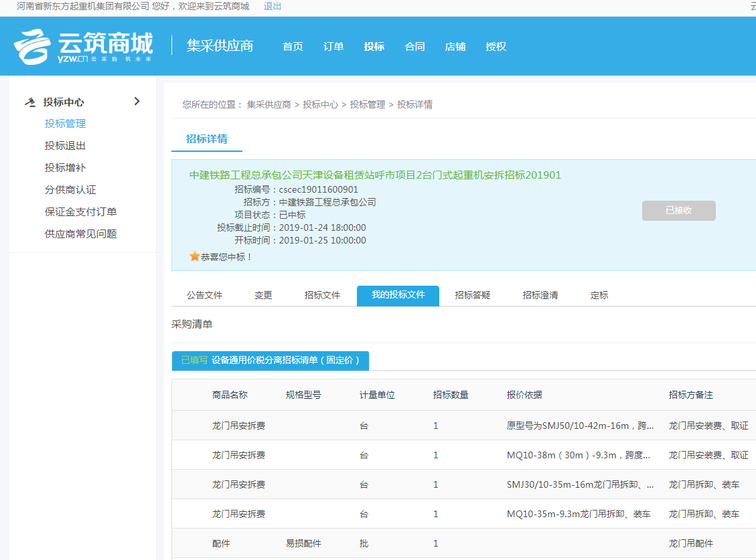Click the 恭喜您中标！ message

[x=226, y=257]
